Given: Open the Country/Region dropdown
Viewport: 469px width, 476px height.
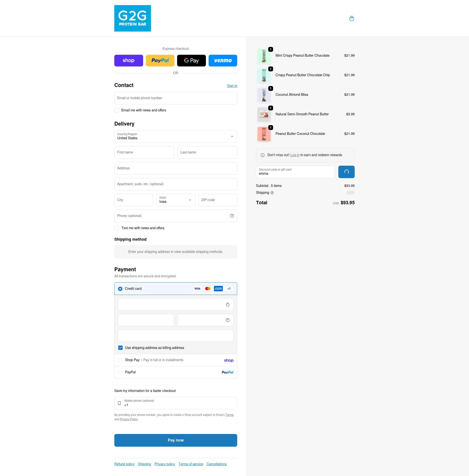Looking at the screenshot, I should pyautogui.click(x=175, y=137).
